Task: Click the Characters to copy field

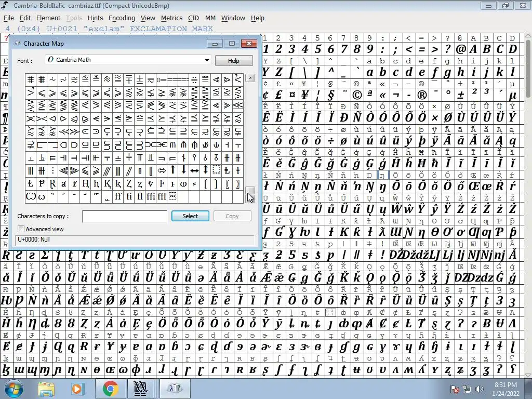Action: pyautogui.click(x=125, y=217)
